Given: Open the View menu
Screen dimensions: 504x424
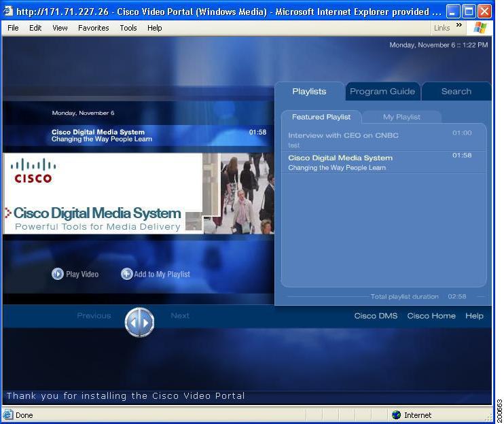Looking at the screenshot, I should tap(60, 28).
